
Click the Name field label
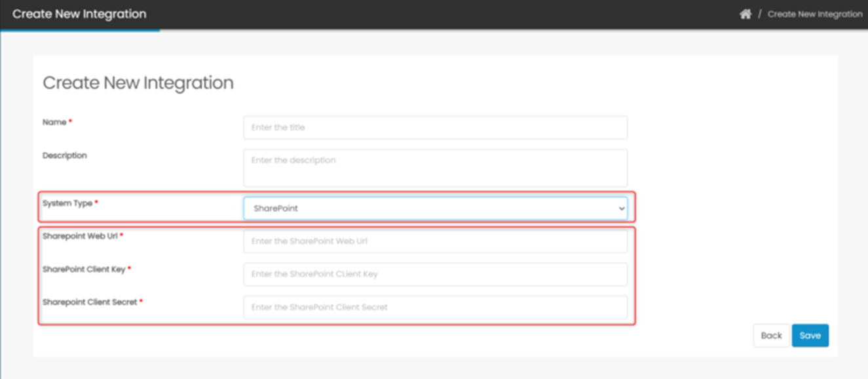[x=54, y=123]
